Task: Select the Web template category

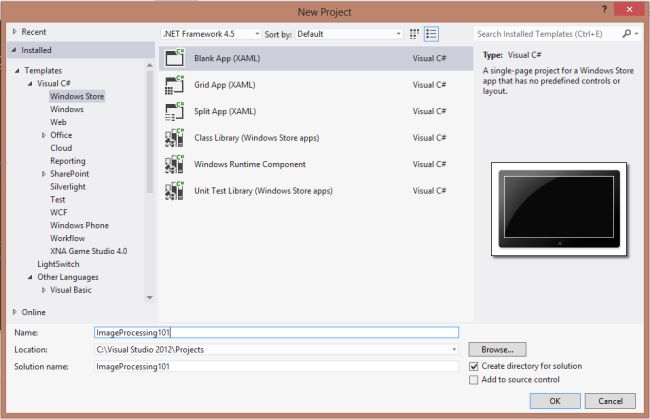Action: pyautogui.click(x=58, y=122)
